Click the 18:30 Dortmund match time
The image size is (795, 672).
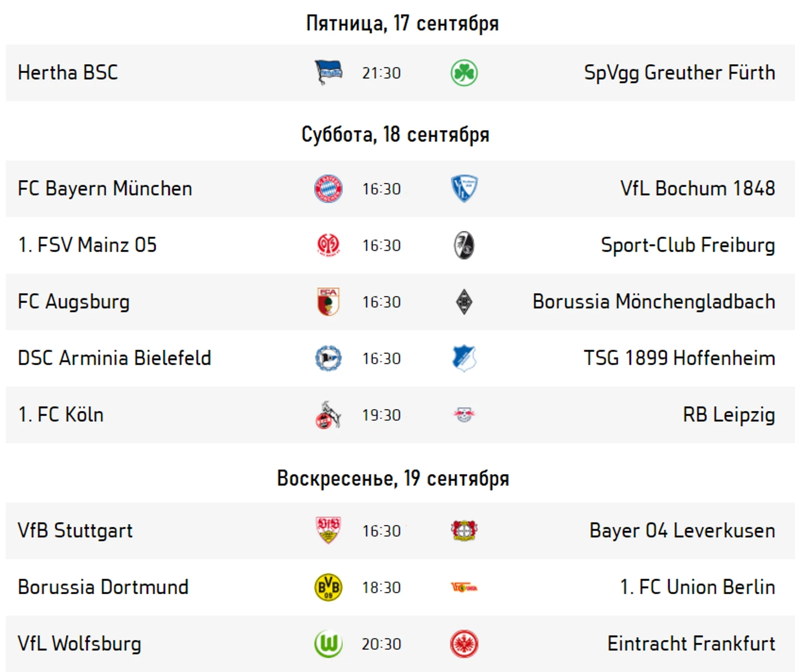[381, 588]
